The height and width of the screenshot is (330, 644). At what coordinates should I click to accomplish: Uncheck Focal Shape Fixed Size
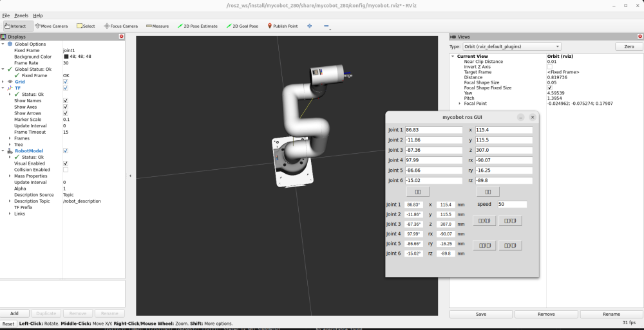point(550,88)
